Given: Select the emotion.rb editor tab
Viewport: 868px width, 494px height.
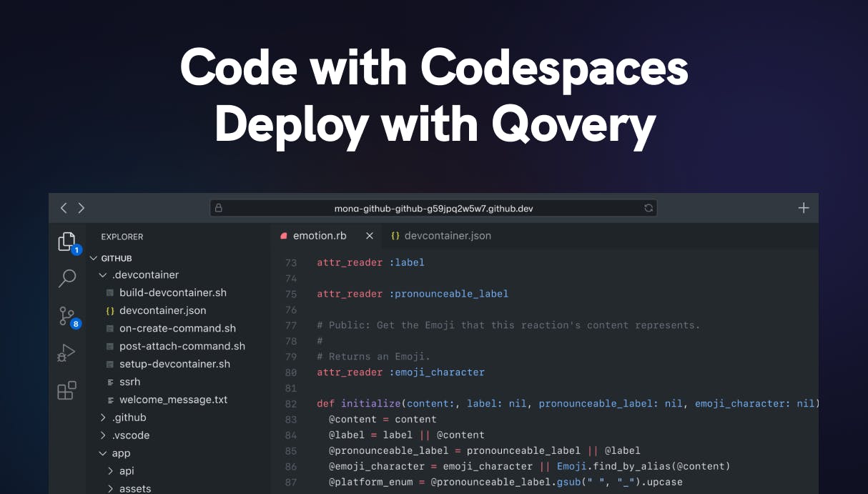Looking at the screenshot, I should pyautogui.click(x=322, y=235).
